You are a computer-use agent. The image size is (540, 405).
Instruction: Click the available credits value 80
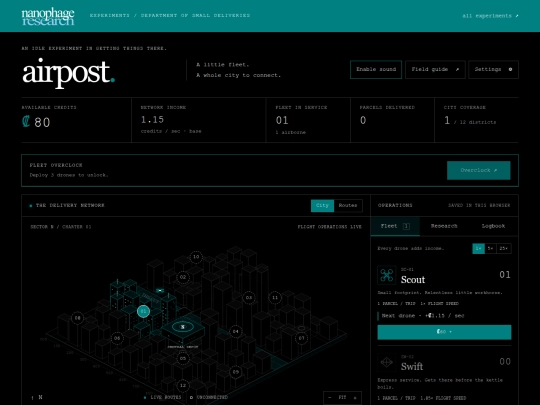(42, 122)
